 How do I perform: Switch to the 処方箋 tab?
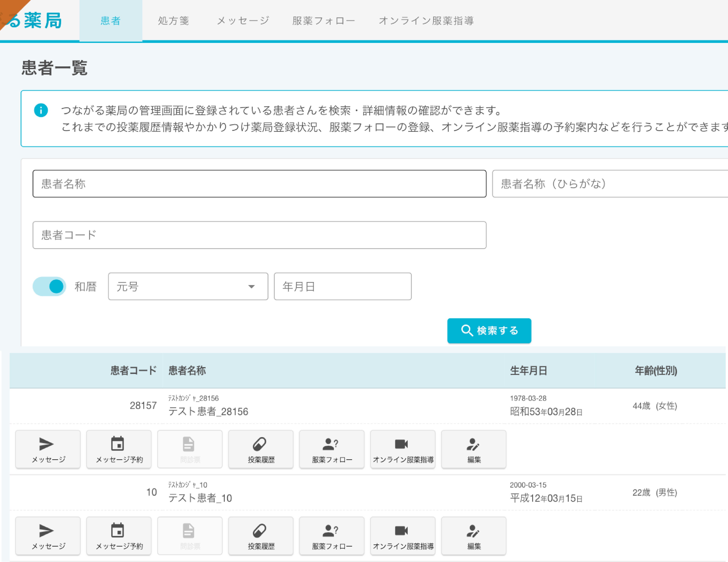[x=173, y=21]
